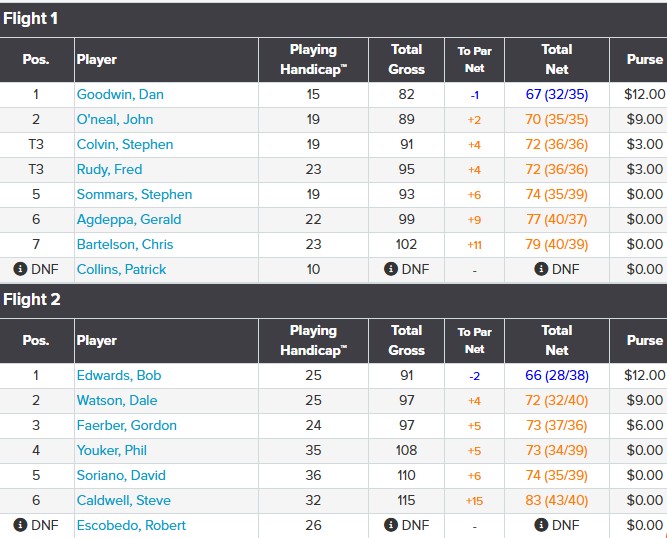Click info icon in Collins Total Net DNF
Image resolution: width=667 pixels, height=538 pixels.
pyautogui.click(x=541, y=269)
